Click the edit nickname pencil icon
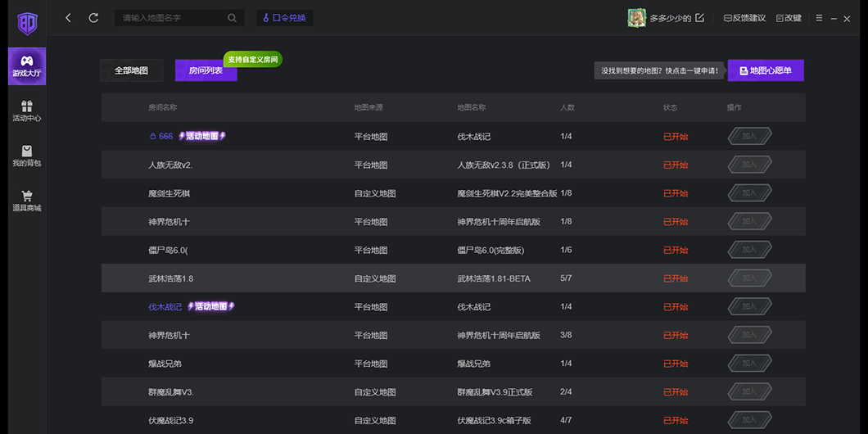 699,18
